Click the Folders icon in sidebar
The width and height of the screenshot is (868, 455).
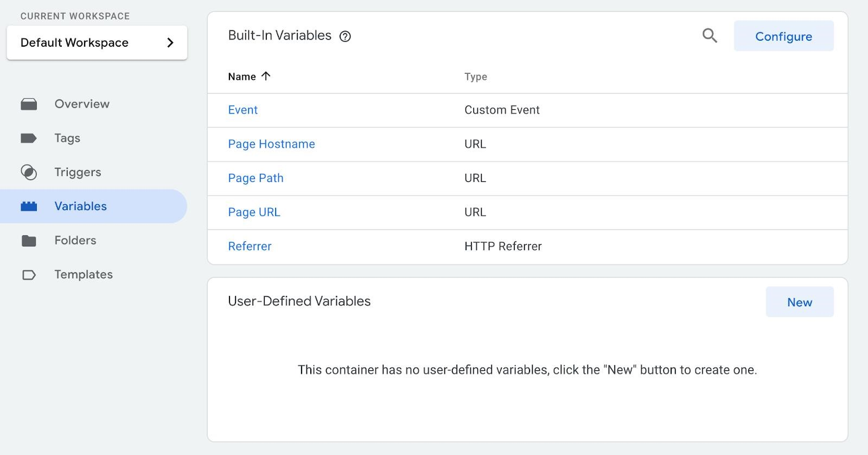pos(29,241)
